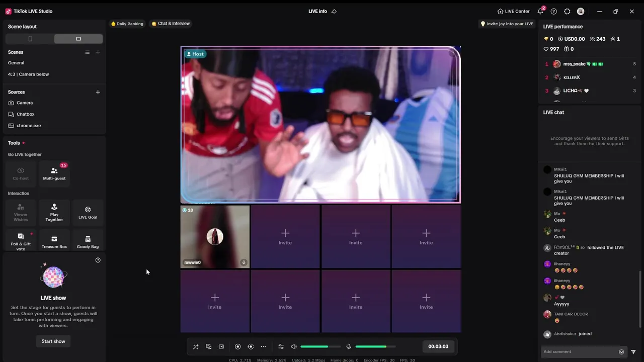
Task: Open Goody Bag tool
Action: [88, 241]
